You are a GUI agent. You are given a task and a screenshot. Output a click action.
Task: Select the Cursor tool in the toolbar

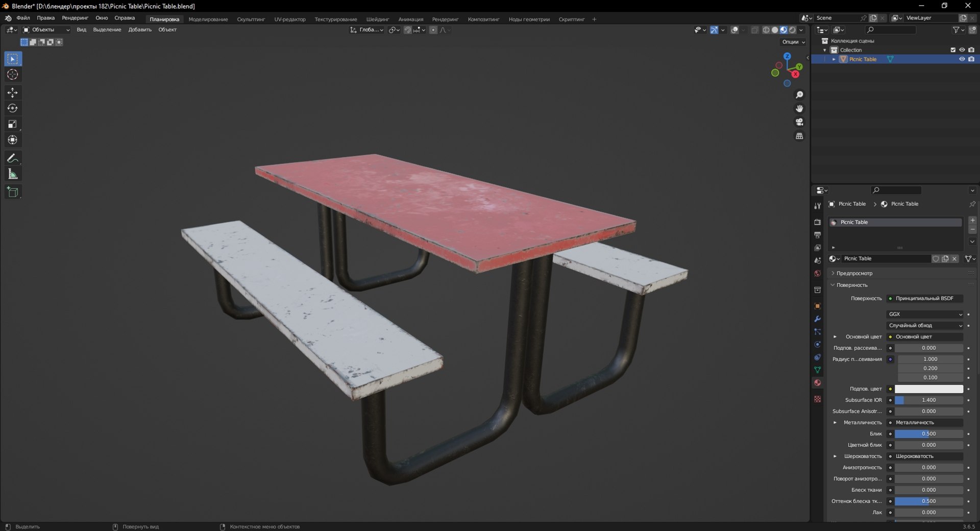pyautogui.click(x=13, y=75)
